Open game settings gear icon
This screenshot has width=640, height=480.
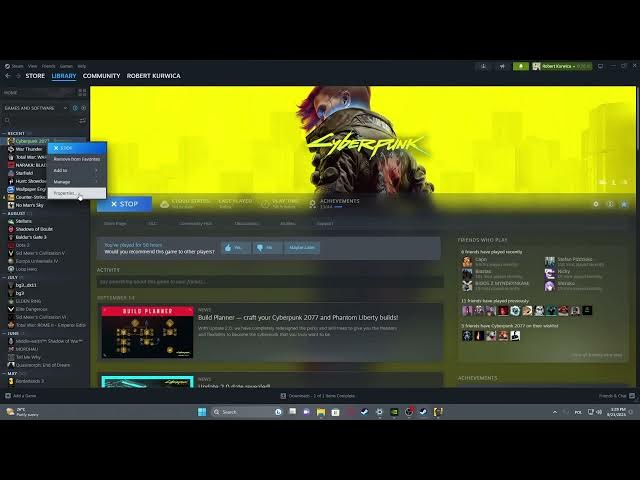pos(597,204)
